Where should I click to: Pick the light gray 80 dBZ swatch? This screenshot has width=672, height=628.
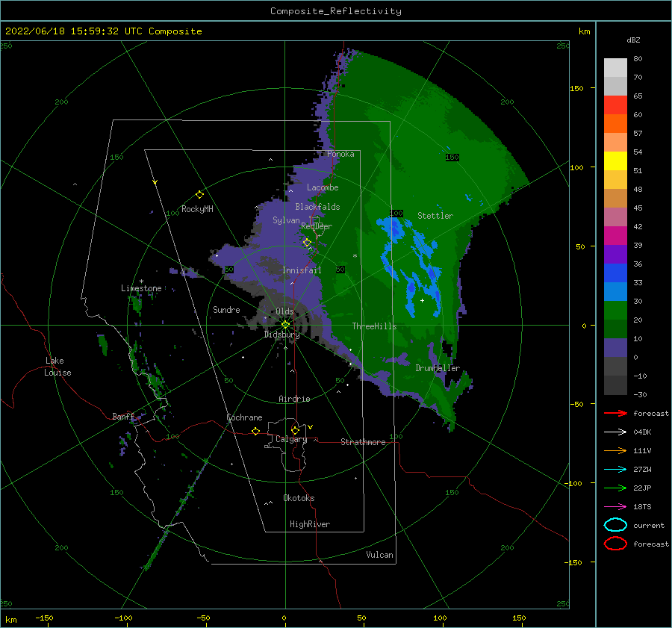[x=615, y=67]
